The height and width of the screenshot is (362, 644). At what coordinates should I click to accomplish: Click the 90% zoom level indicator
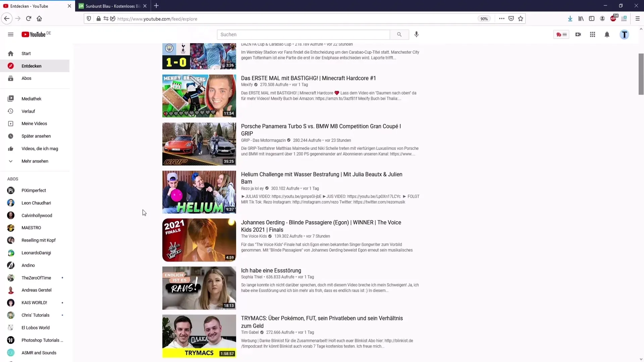[484, 19]
